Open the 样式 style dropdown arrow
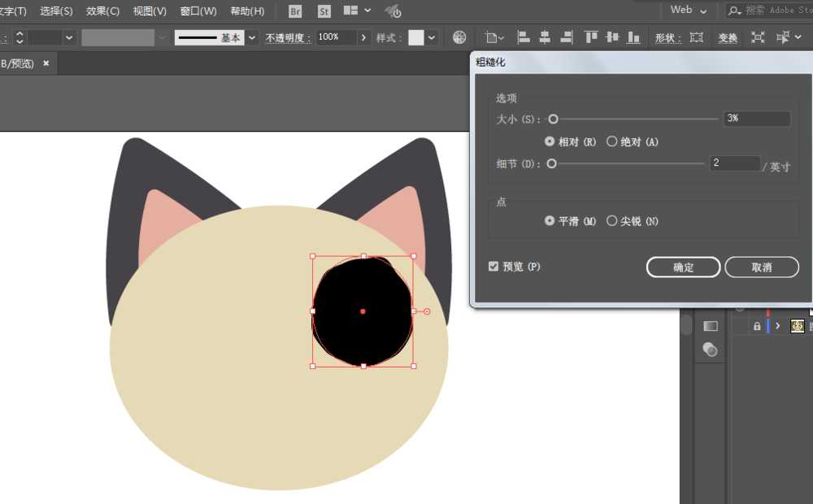813x504 pixels. point(431,37)
